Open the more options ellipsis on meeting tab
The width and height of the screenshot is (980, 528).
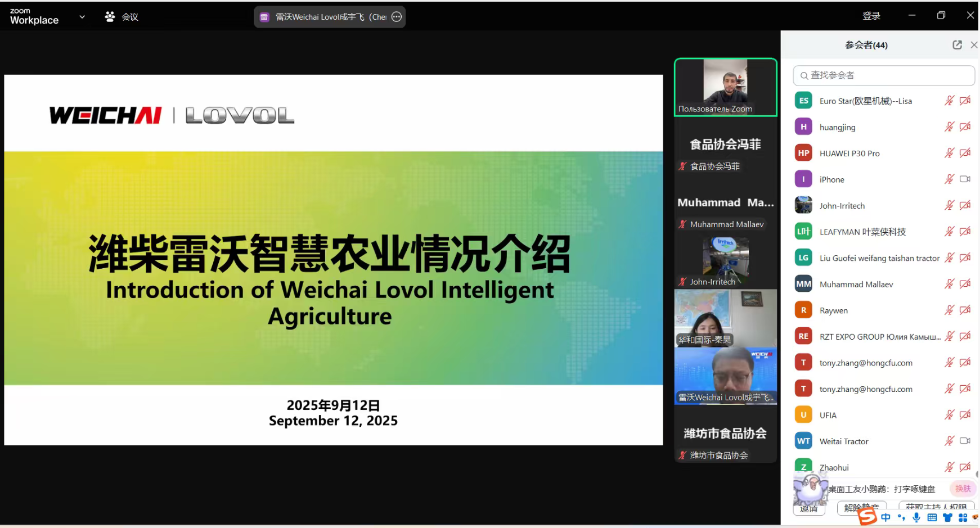[397, 17]
